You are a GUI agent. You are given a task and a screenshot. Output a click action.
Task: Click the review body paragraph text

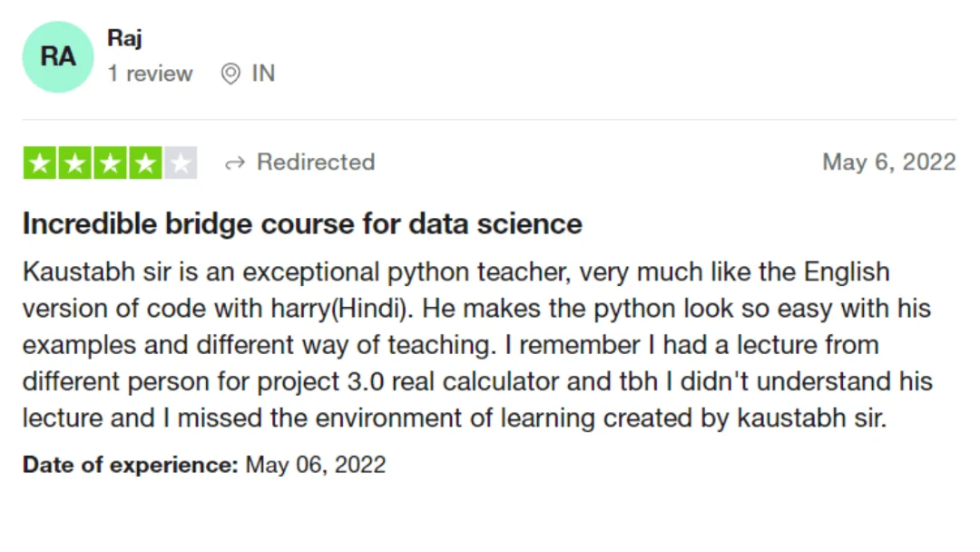(x=477, y=345)
